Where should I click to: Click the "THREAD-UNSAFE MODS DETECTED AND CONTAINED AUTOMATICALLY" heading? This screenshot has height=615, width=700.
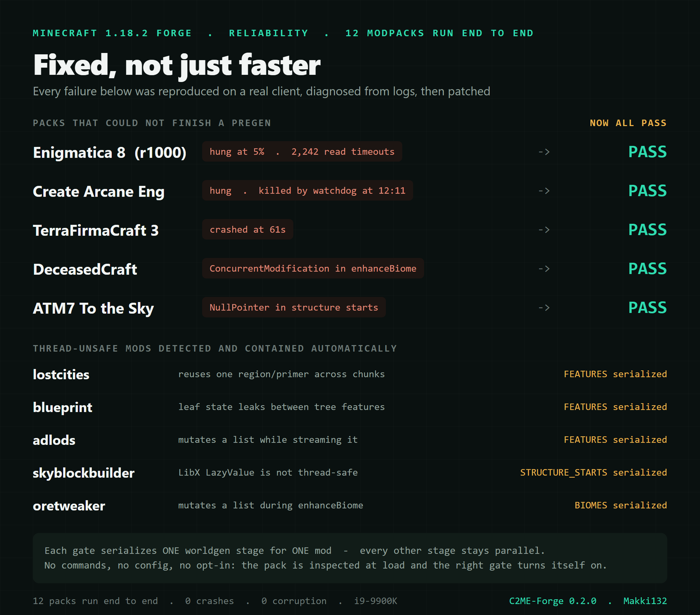tap(215, 348)
